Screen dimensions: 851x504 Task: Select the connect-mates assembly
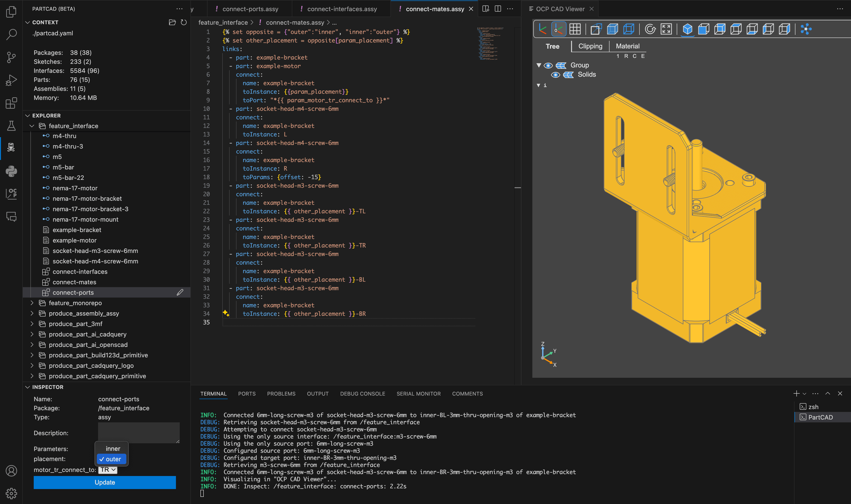pos(74,282)
